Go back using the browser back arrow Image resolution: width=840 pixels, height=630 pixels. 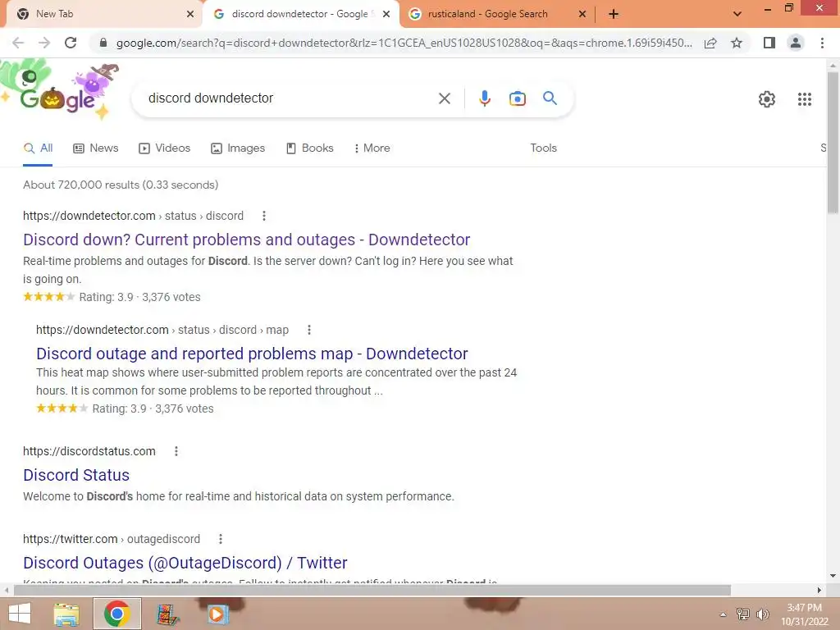[18, 43]
